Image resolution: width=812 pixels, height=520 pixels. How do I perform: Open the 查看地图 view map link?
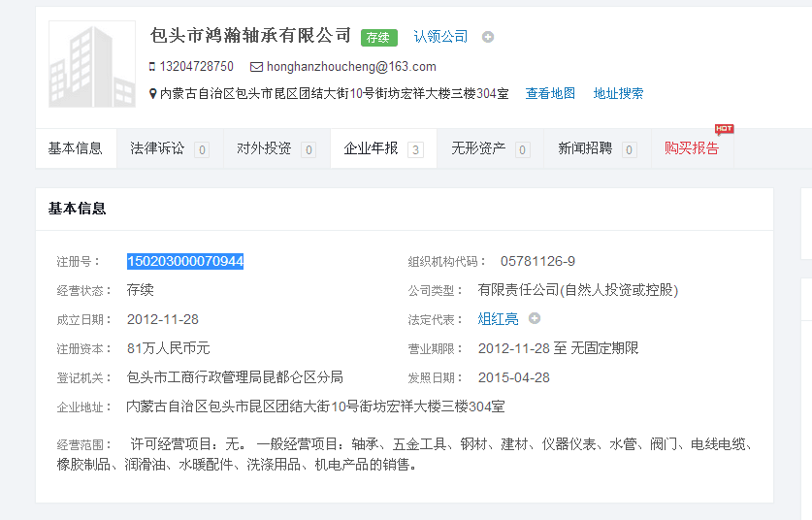click(550, 94)
